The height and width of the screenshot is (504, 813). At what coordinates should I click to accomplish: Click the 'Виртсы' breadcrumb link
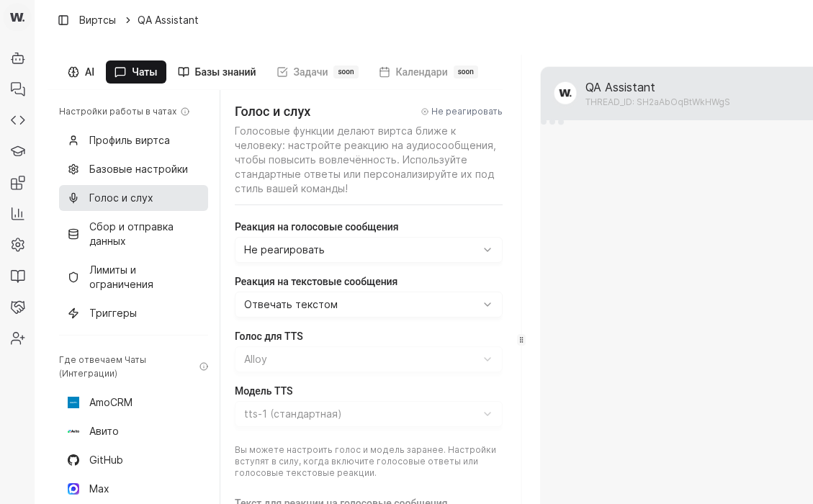(x=97, y=20)
